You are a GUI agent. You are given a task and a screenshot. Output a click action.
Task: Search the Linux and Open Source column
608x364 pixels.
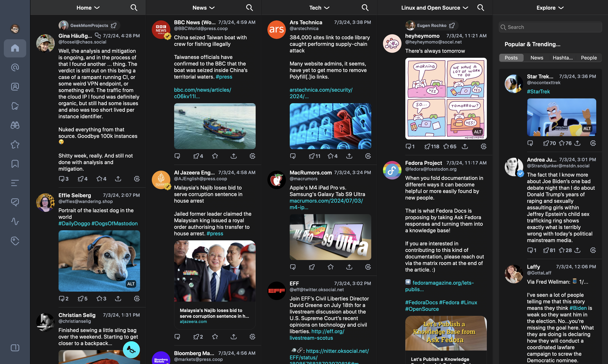[480, 8]
